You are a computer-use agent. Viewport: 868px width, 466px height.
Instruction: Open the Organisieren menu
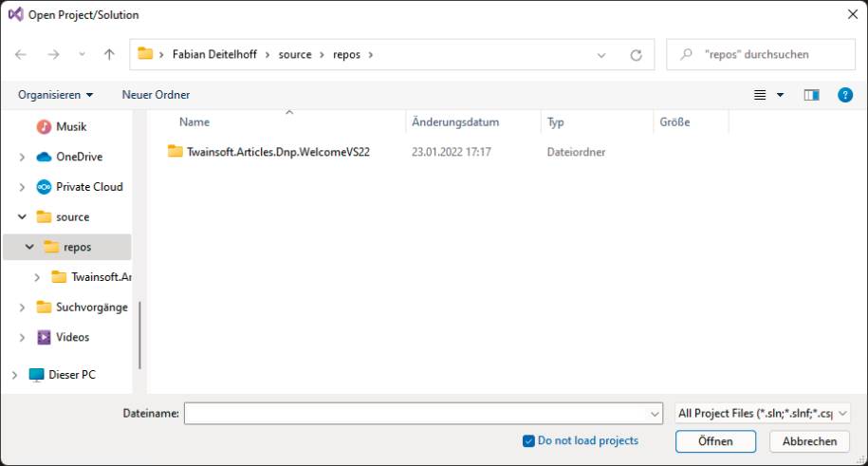click(x=55, y=95)
